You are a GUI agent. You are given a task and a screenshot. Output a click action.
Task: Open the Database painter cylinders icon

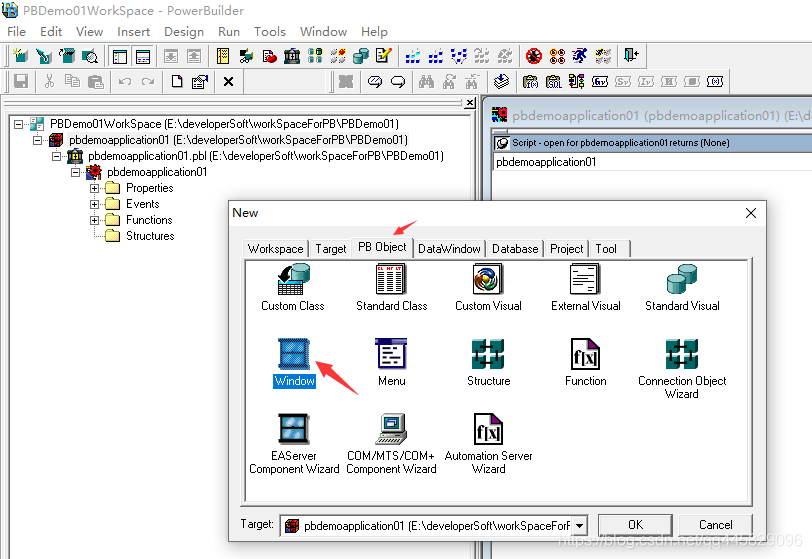point(361,55)
